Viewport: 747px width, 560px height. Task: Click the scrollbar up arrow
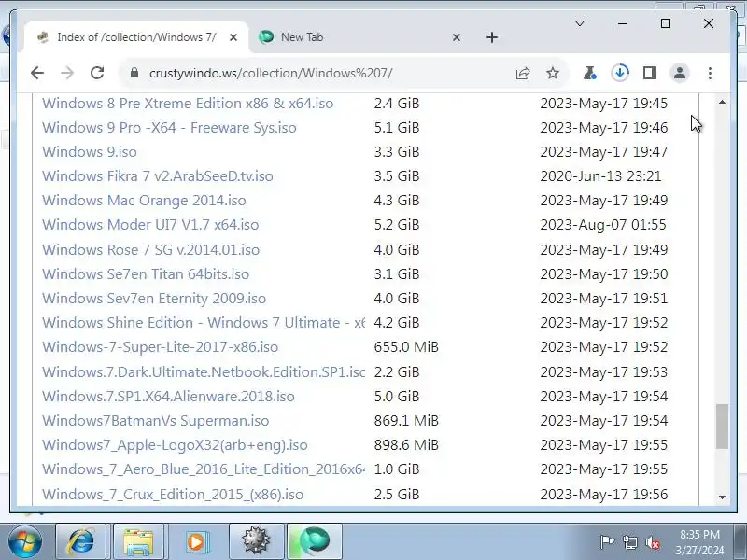click(722, 102)
